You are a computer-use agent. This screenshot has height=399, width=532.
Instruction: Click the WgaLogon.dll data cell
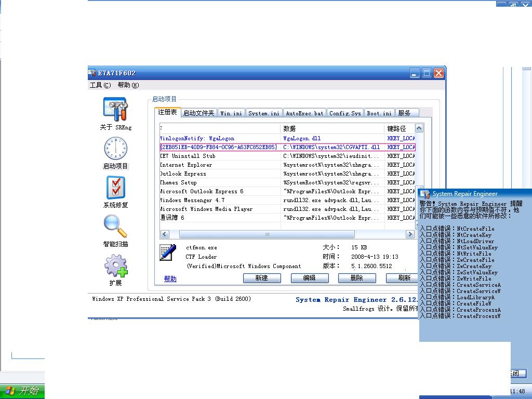302,138
